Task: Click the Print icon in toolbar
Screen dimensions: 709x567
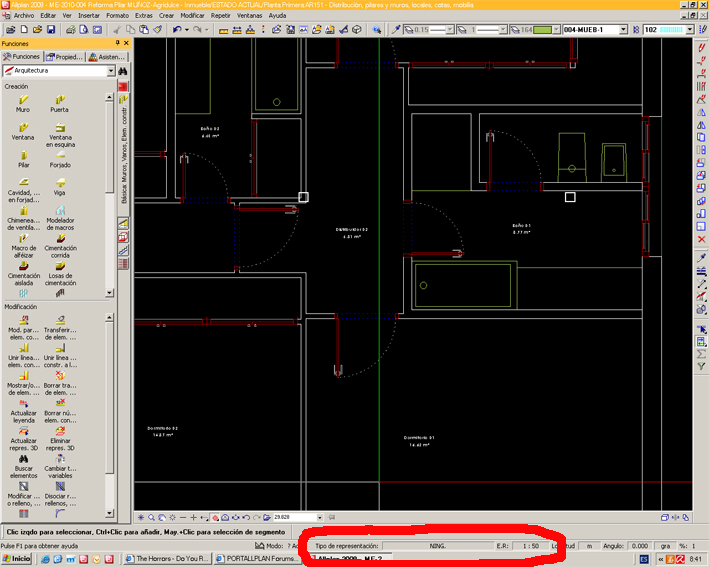Action: (x=71, y=30)
